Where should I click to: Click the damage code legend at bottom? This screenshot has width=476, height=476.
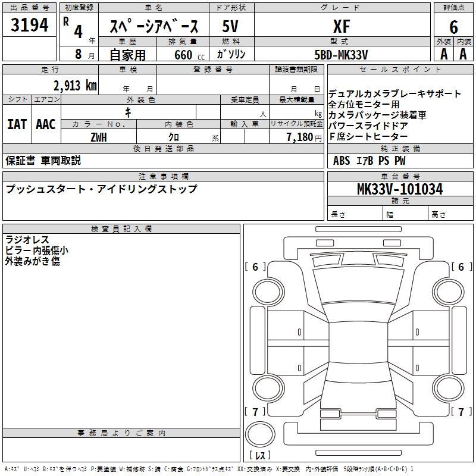pyautogui.click(x=209, y=469)
